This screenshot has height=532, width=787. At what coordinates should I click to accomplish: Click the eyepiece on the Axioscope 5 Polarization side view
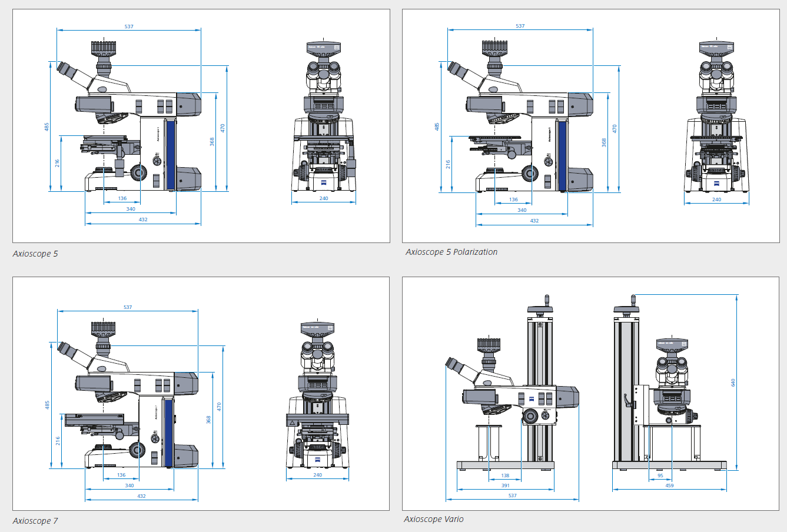[x=456, y=68]
